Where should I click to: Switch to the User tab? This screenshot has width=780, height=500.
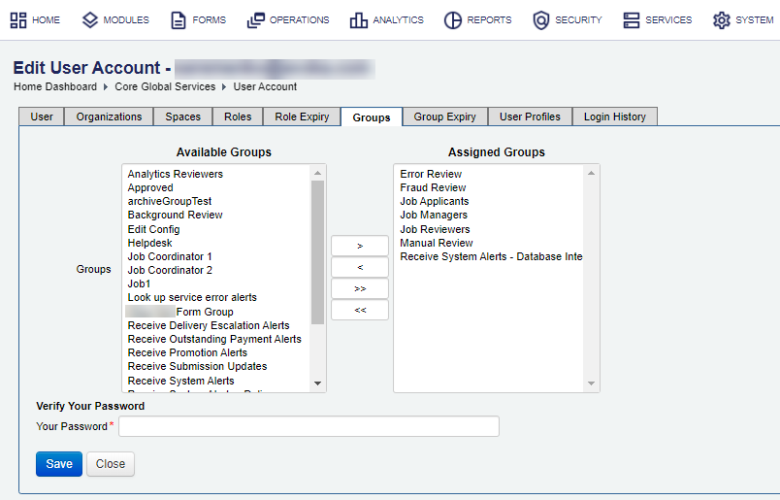[41, 116]
